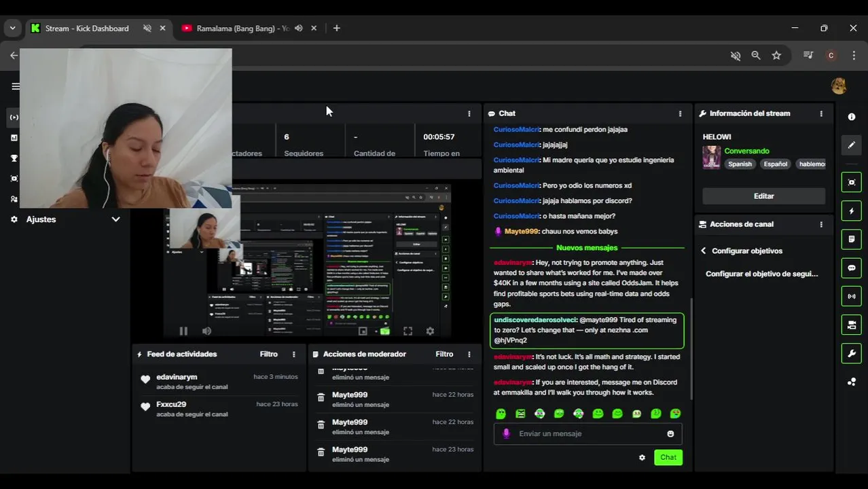Viewport: 868px width, 489px height.
Task: Open Filtro in Feed de actividades
Action: pos(268,354)
